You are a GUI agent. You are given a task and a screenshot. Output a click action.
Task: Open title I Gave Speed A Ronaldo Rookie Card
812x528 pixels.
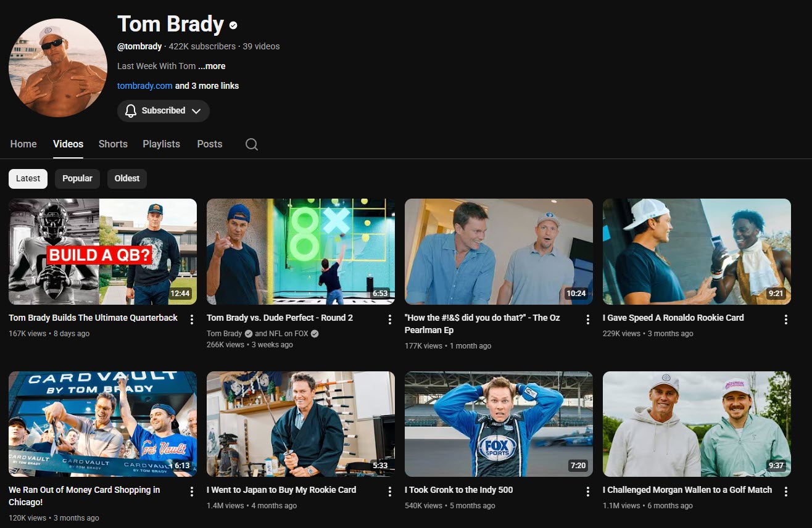point(673,318)
